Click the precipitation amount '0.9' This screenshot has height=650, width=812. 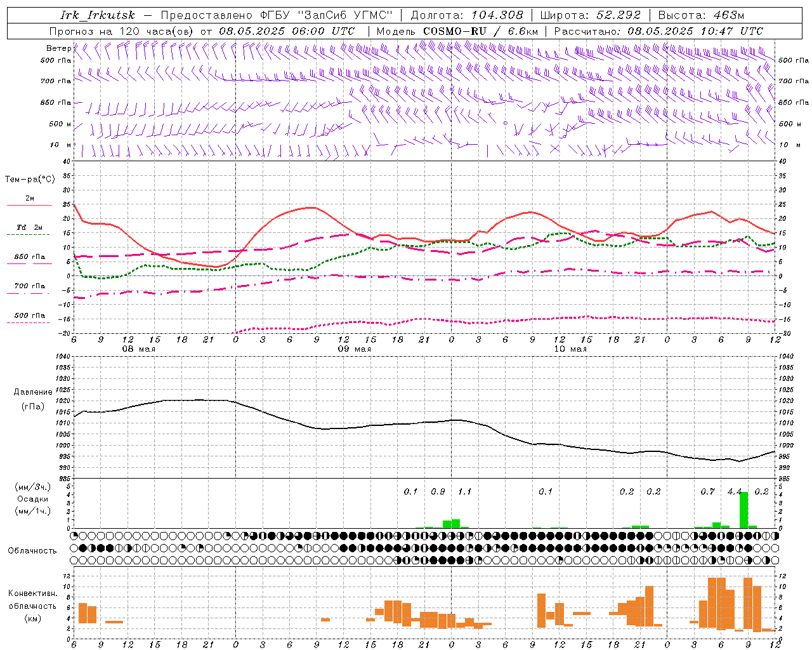point(438,492)
